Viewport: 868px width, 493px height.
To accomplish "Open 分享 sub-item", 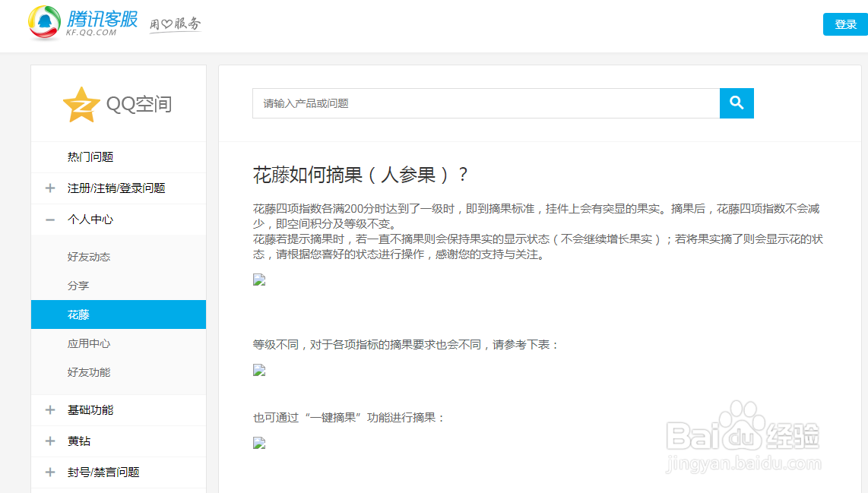I will (x=78, y=286).
